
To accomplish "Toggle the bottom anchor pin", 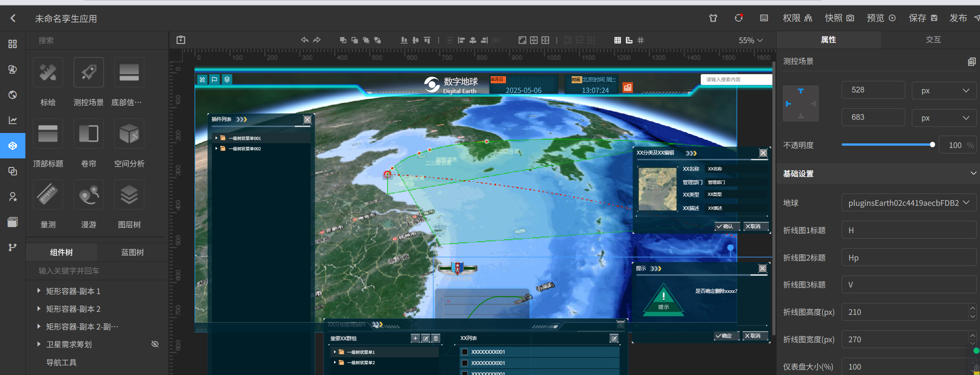I will click(801, 116).
